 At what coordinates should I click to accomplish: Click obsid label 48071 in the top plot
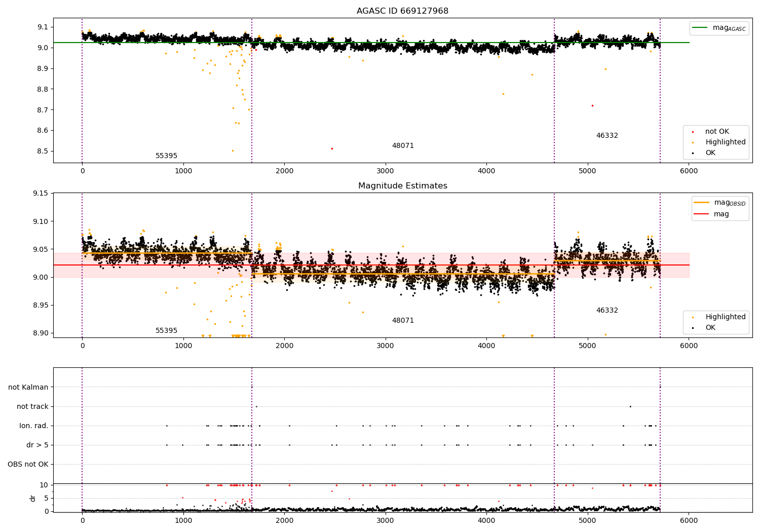(403, 146)
